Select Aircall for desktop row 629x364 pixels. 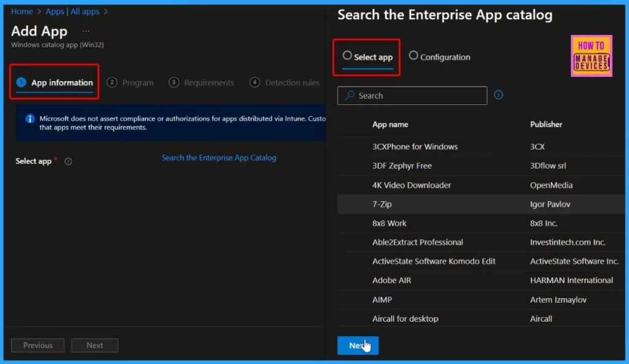481,319
